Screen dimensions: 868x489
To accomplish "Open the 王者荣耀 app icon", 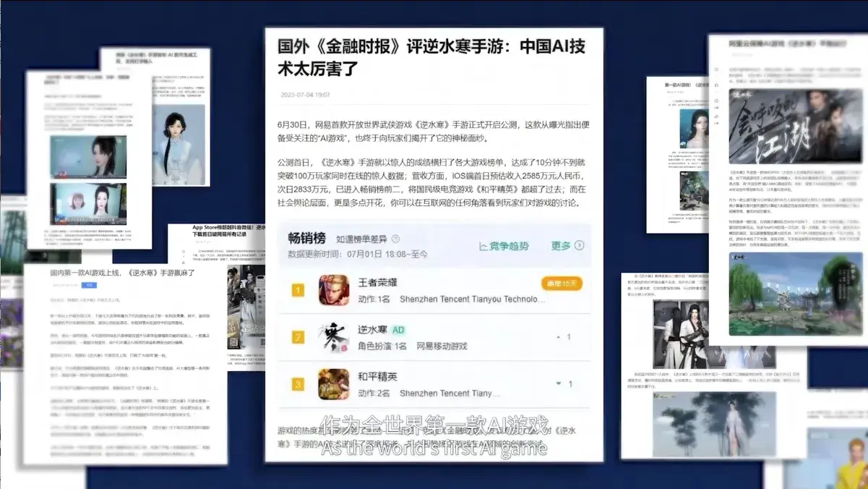I will click(x=334, y=290).
